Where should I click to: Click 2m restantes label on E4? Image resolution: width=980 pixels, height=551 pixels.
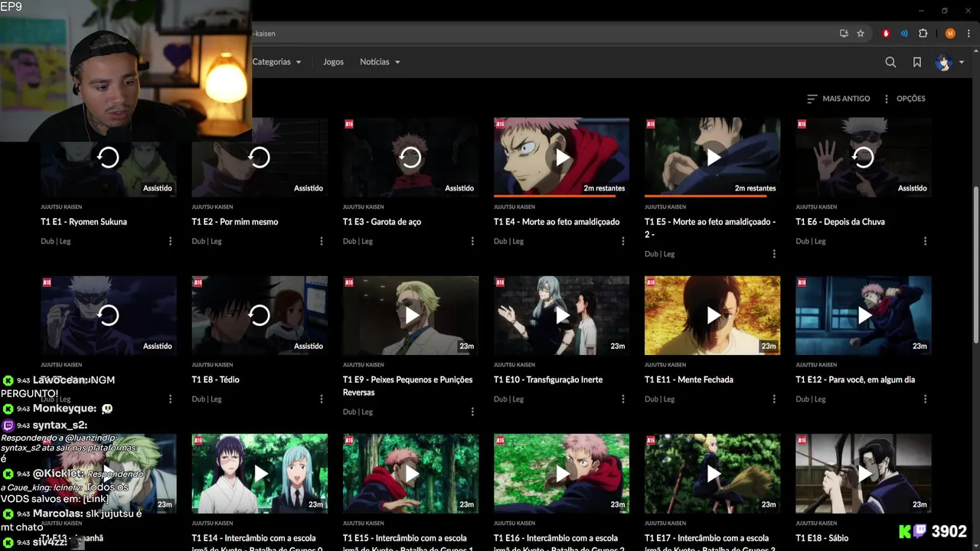(605, 188)
